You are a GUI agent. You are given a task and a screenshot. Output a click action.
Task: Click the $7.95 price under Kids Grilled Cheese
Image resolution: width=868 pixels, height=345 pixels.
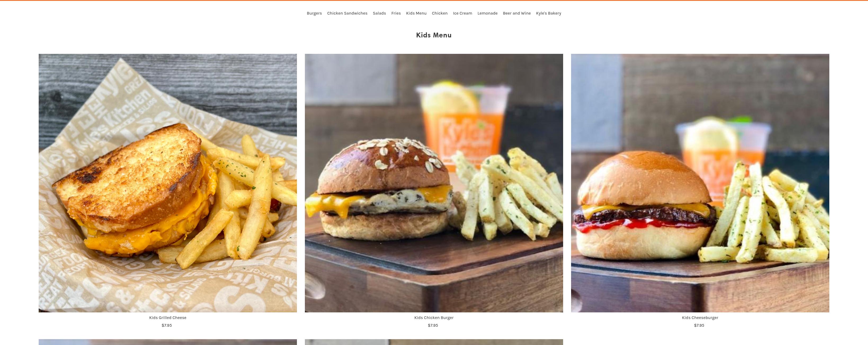point(167,325)
